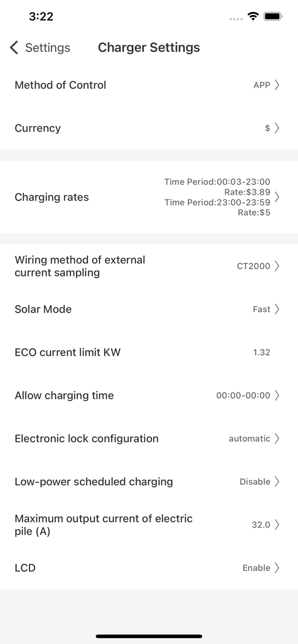
Task: Tap the home indicator bar at bottom
Action: point(149,636)
